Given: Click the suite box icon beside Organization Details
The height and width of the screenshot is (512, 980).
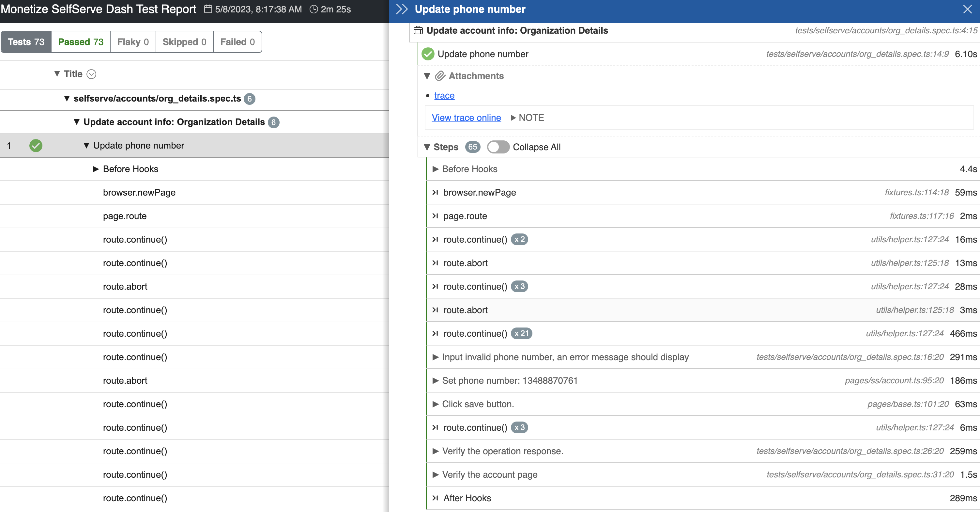Looking at the screenshot, I should 418,30.
